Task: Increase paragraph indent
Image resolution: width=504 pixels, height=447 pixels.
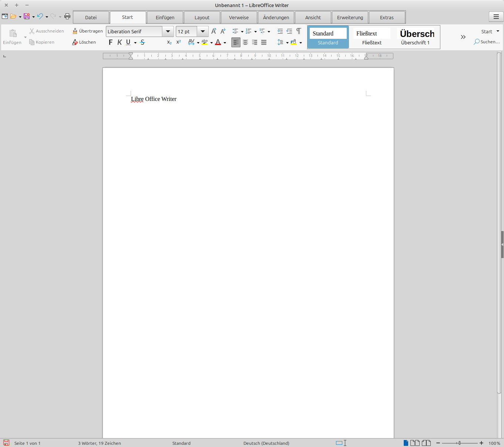Action: (x=280, y=31)
